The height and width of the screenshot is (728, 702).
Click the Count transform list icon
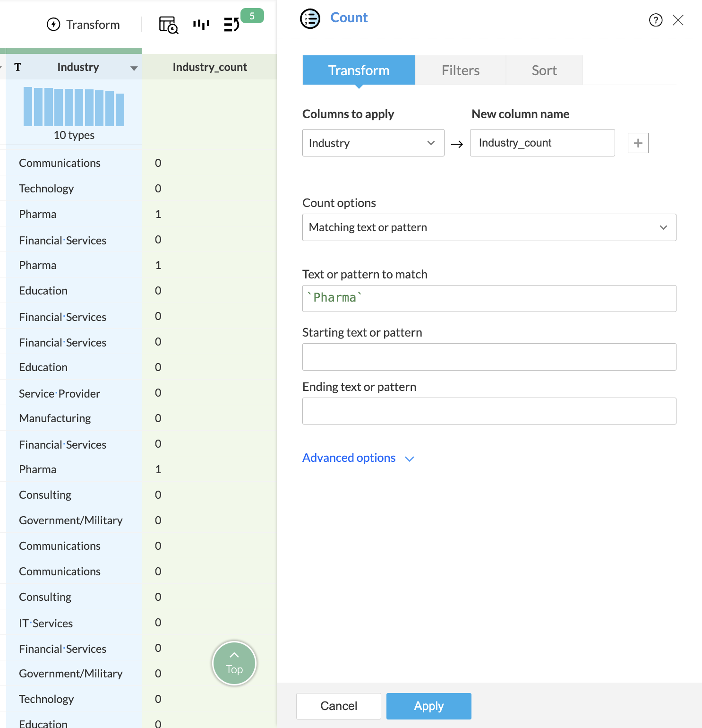pyautogui.click(x=310, y=19)
